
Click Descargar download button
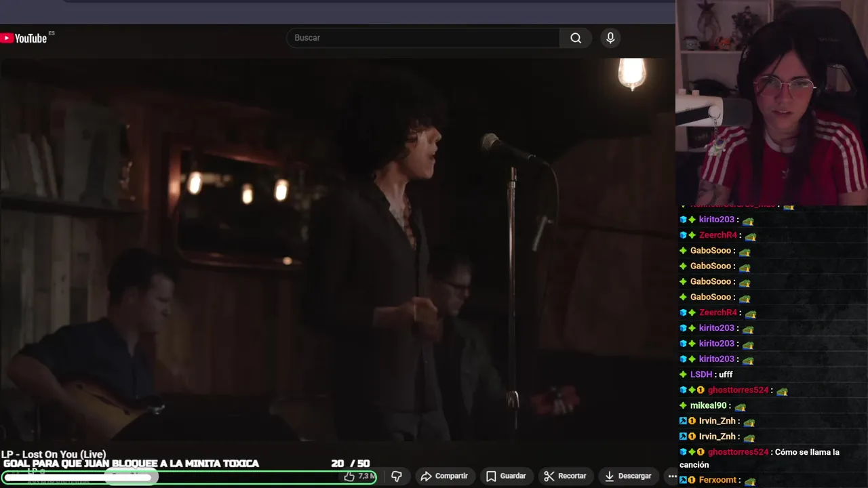tap(628, 476)
